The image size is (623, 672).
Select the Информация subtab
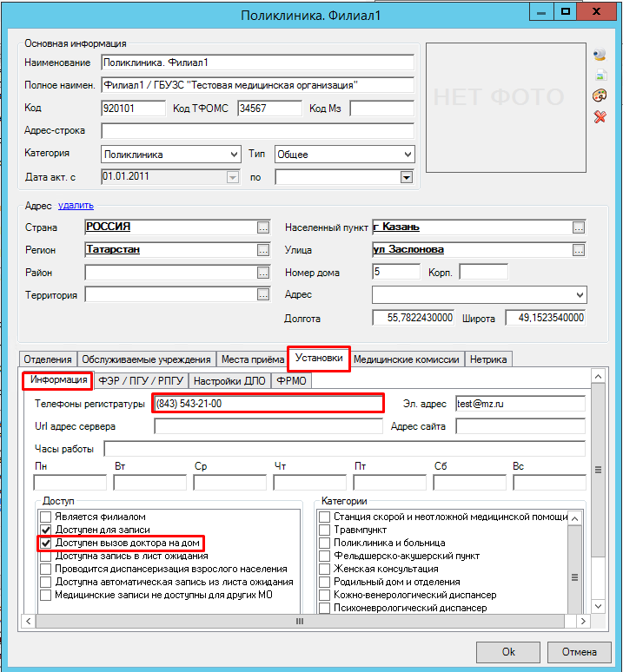tap(58, 380)
